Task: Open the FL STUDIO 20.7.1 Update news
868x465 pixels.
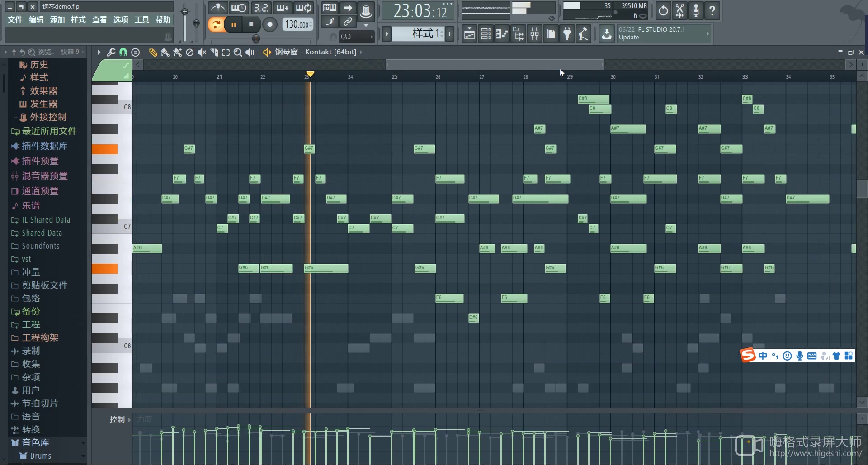Action: coord(663,33)
